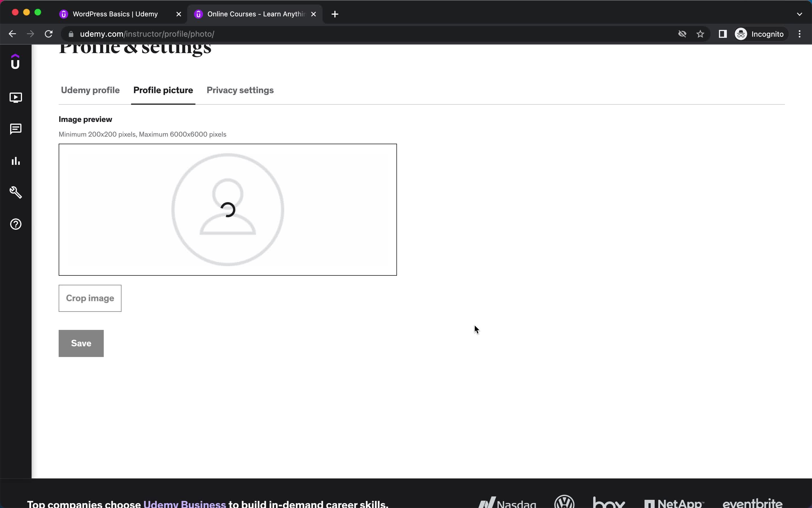The image size is (812, 508).
Task: Click the Save button
Action: 81,343
